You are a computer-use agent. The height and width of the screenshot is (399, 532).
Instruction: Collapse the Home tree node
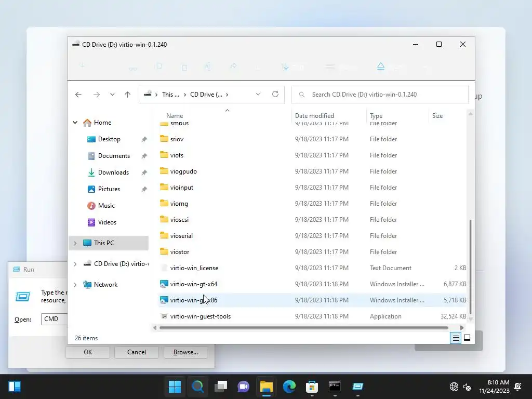(75, 123)
